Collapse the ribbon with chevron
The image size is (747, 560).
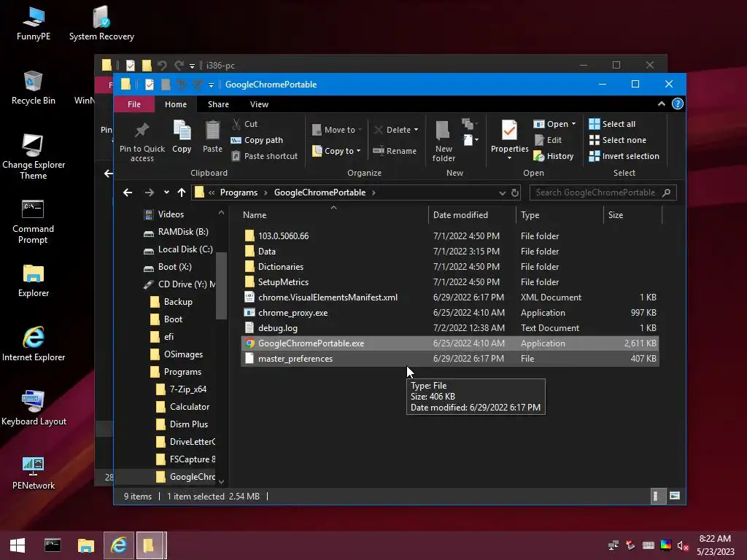661,104
